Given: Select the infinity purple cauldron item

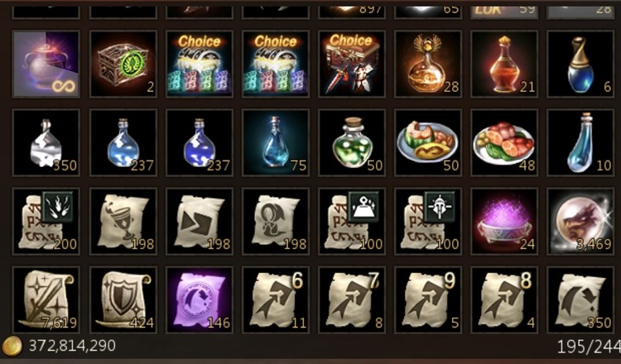Looking at the screenshot, I should (x=46, y=64).
